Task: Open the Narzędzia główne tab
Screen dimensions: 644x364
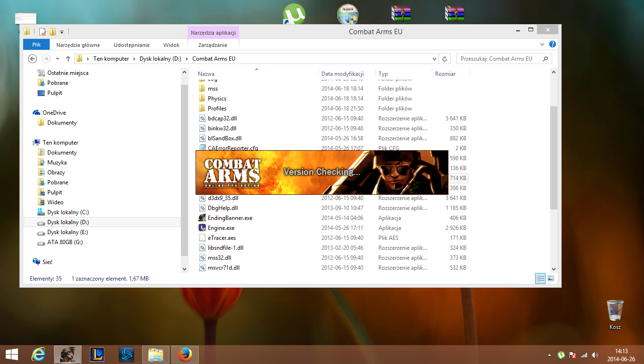Action: click(x=78, y=45)
